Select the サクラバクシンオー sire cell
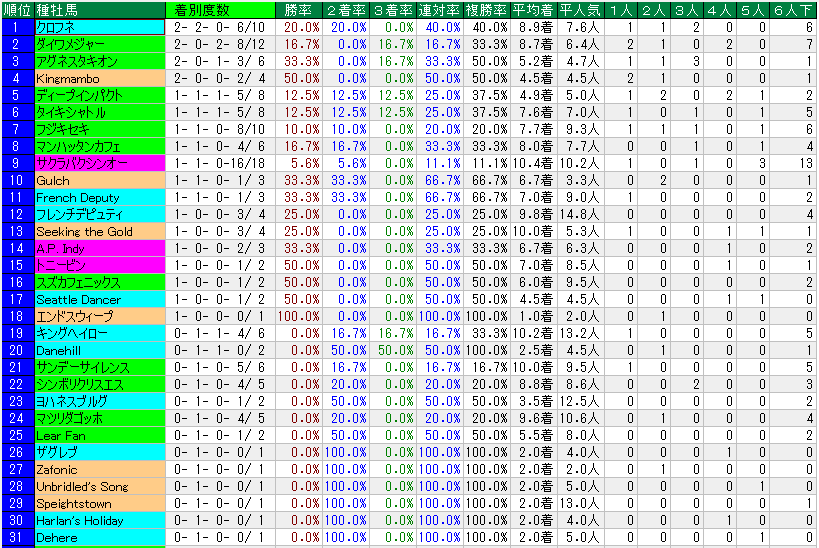The image size is (819, 548). click(100, 163)
